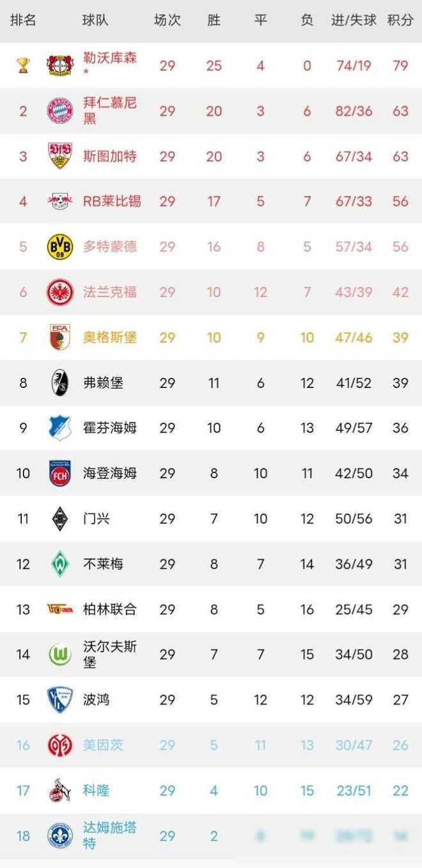Sort table by 积分 column header
422x868 pixels.
coord(400,20)
